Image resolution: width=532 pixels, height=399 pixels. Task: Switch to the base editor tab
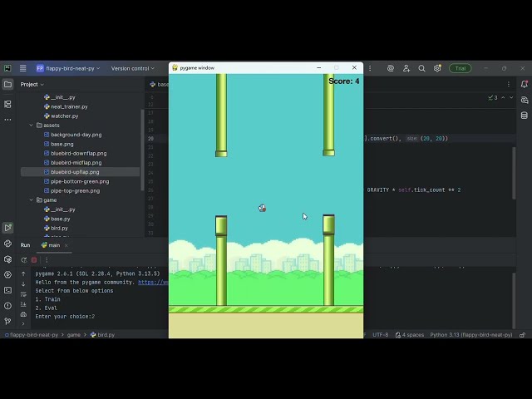159,85
